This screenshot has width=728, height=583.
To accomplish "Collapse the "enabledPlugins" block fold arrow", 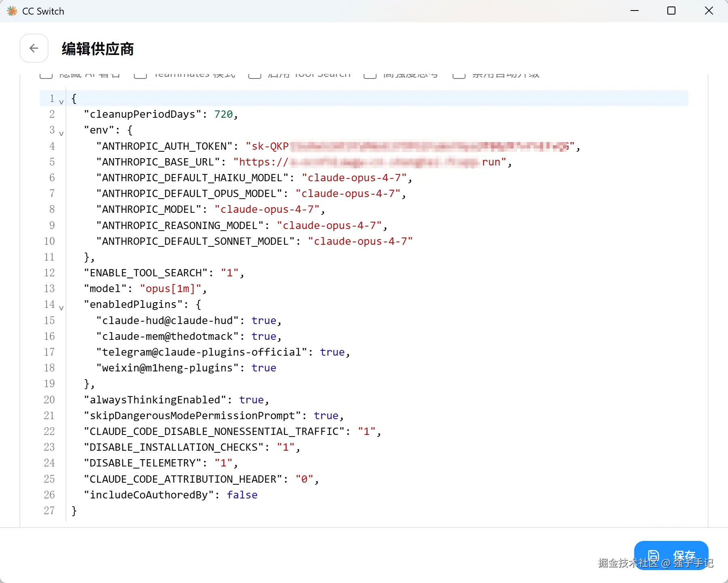I will tap(61, 308).
